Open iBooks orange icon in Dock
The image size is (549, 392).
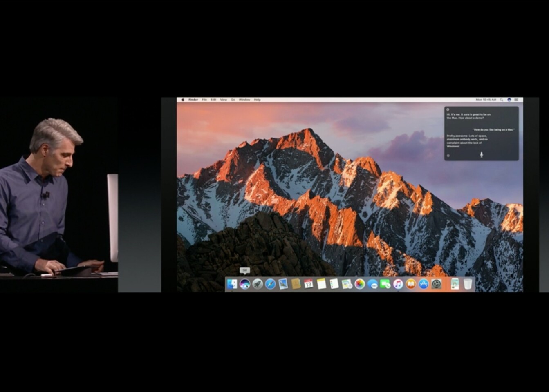click(x=411, y=284)
